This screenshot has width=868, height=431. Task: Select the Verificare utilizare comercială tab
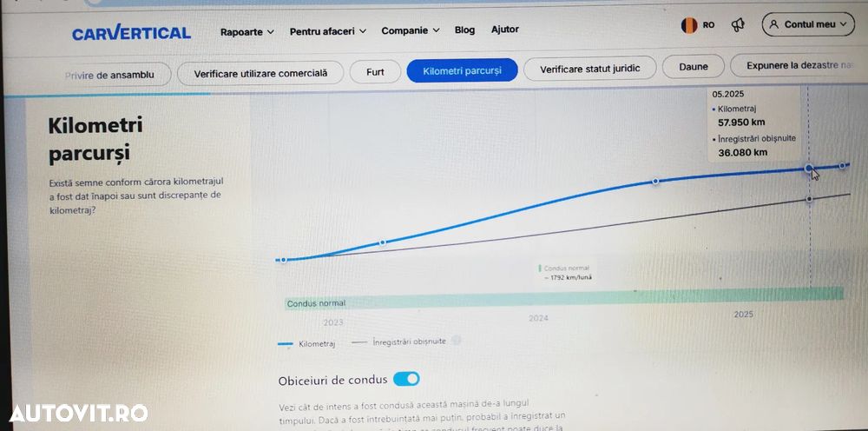260,73
